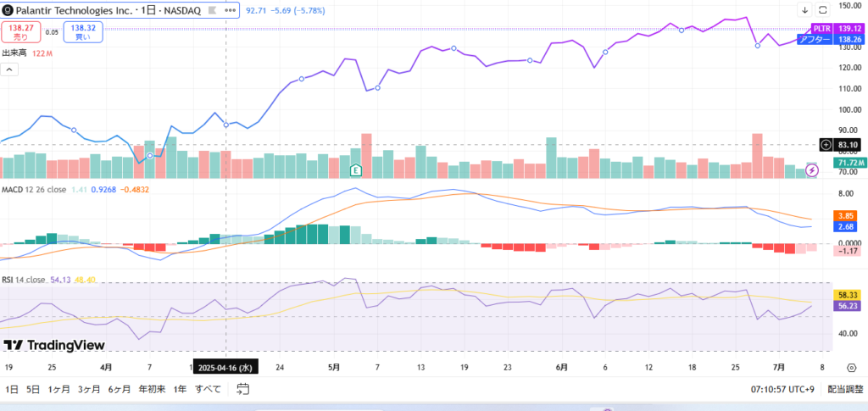Select the 1年 date range
This screenshot has width=868, height=411.
[180, 390]
